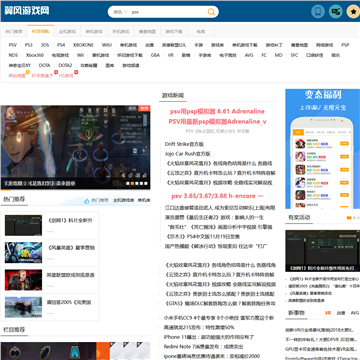Select the 动漫 tab beside 新事物
The width and height of the screenshot is (360, 360).
(341, 313)
